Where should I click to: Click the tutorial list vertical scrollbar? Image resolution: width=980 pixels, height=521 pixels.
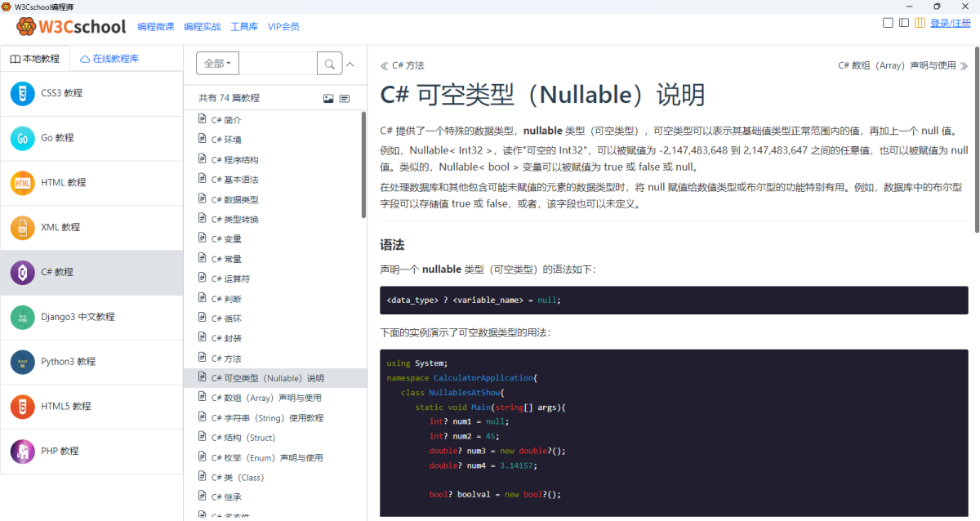click(363, 163)
